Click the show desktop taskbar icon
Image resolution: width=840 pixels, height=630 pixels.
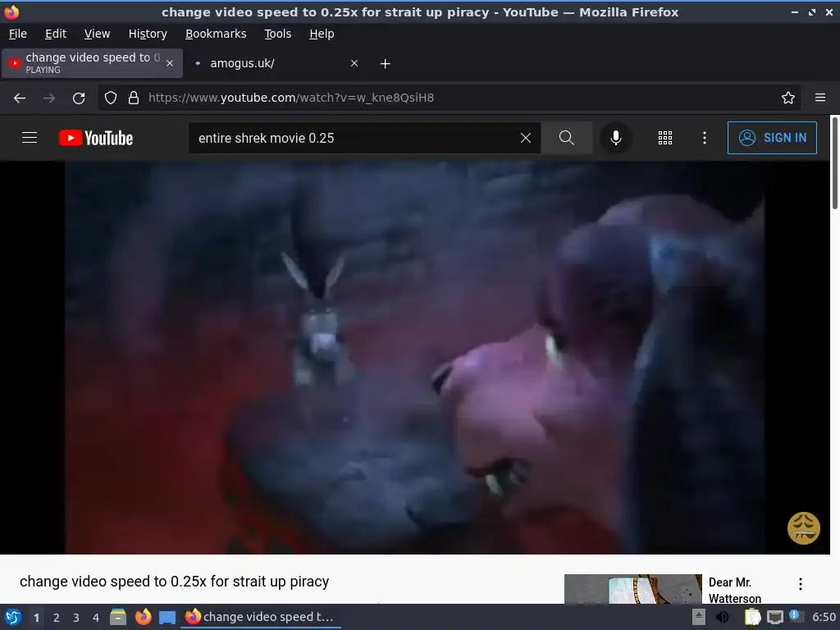click(x=167, y=618)
